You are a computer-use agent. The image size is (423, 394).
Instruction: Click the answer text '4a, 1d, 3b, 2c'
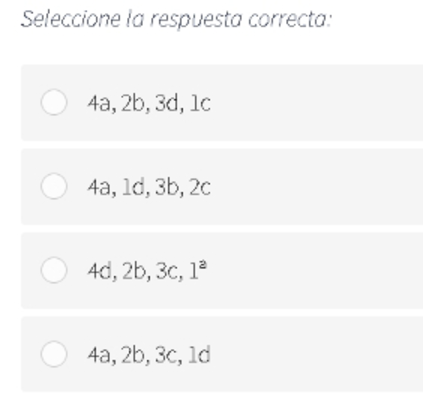(149, 187)
